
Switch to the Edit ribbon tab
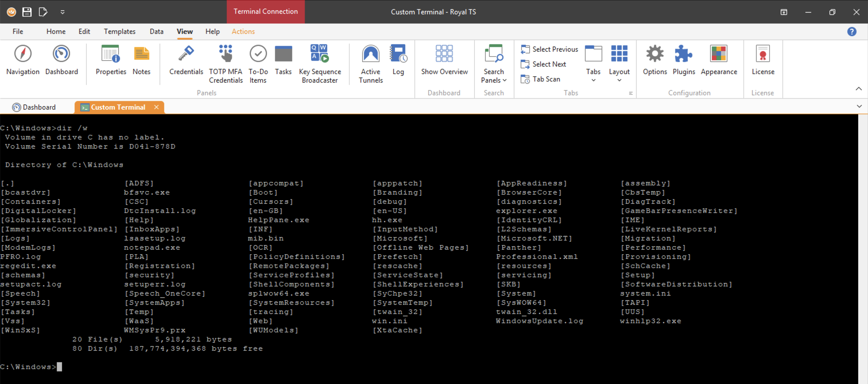click(84, 31)
